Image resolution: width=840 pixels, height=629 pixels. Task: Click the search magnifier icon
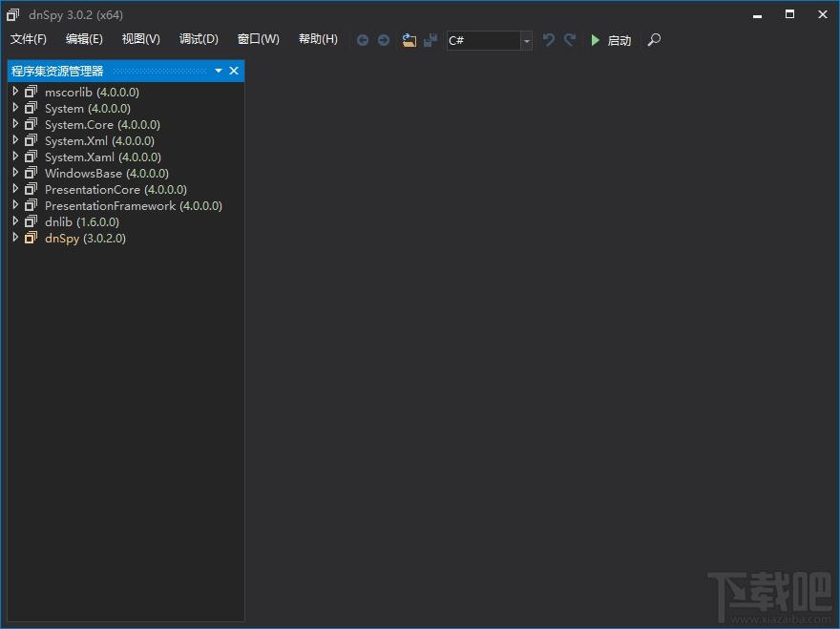654,40
